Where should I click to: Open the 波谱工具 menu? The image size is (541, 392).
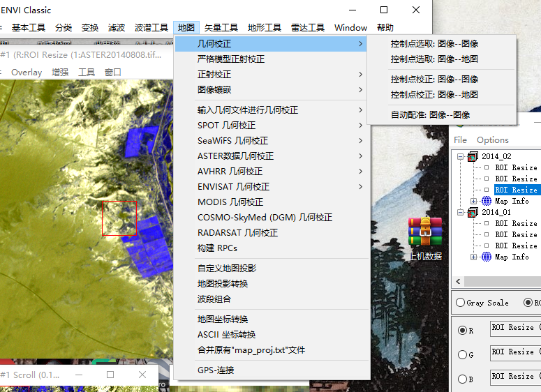click(151, 28)
